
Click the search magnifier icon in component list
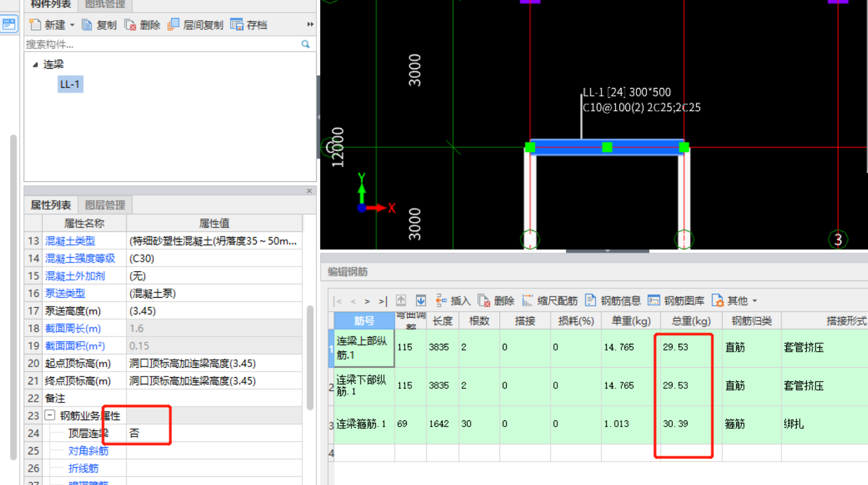click(x=305, y=44)
